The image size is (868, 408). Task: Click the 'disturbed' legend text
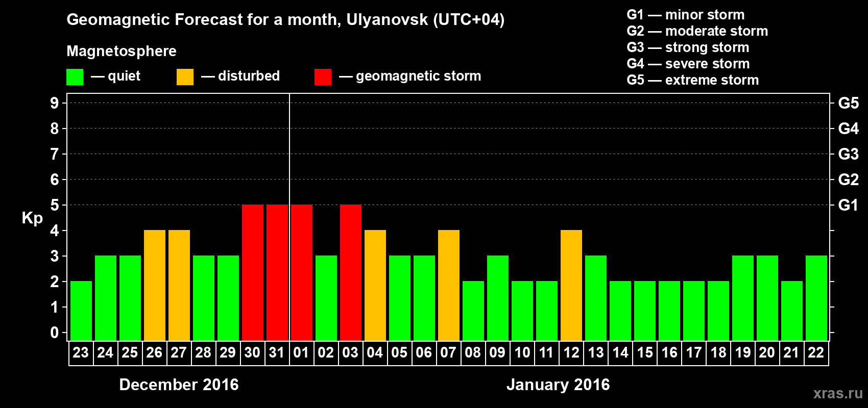coord(249,76)
